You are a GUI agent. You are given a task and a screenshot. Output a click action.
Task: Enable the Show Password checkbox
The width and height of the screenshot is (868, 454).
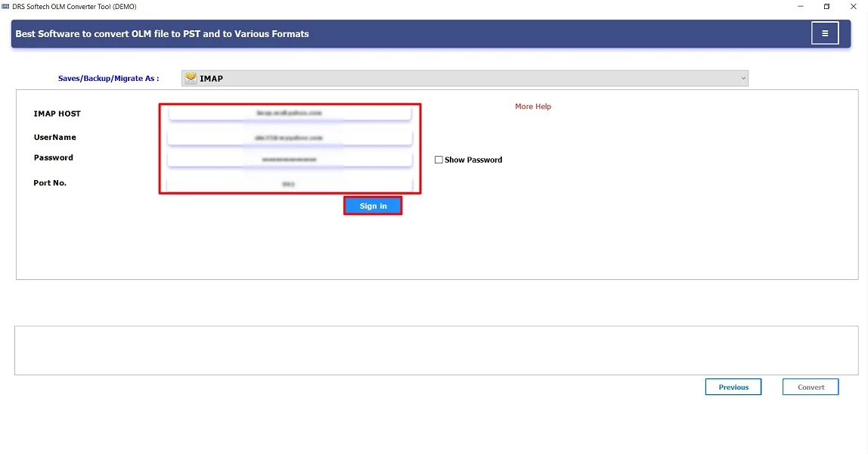click(x=439, y=159)
